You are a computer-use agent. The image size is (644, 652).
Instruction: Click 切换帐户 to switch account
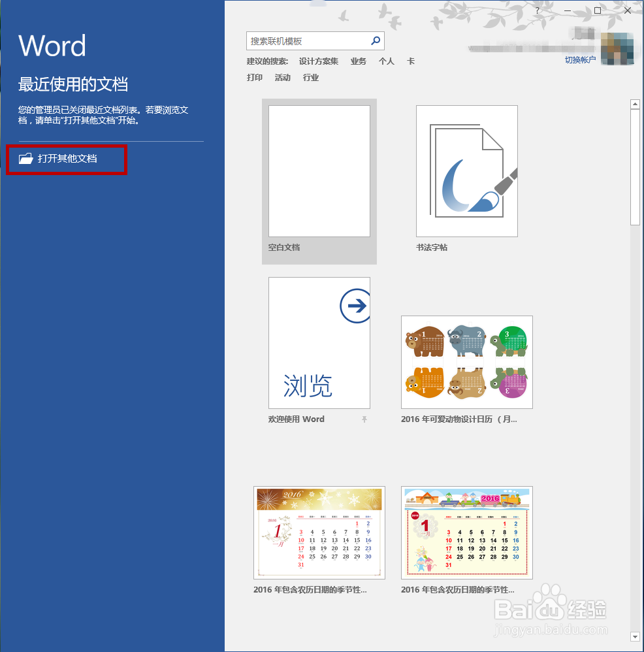(580, 60)
